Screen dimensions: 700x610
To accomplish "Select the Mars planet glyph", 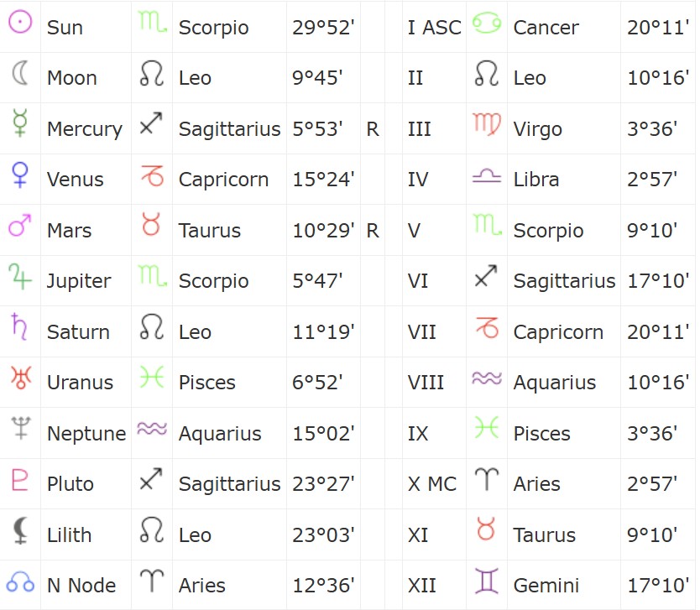I will 20,225.
